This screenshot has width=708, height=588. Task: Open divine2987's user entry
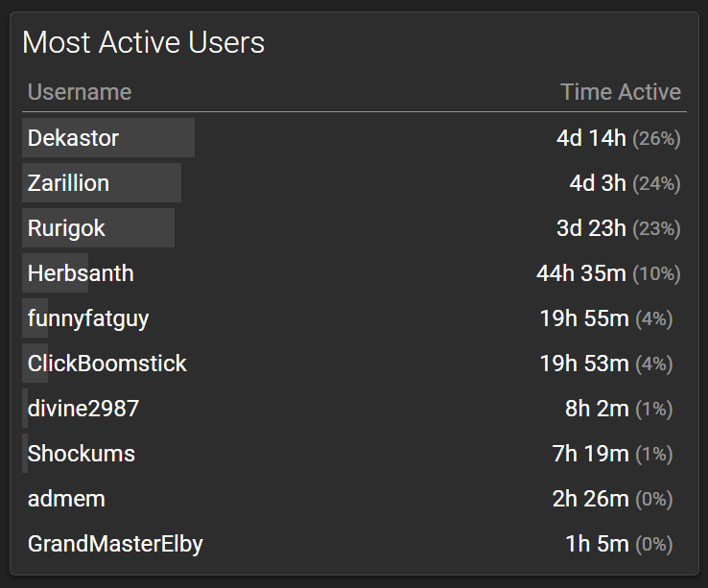click(x=83, y=409)
